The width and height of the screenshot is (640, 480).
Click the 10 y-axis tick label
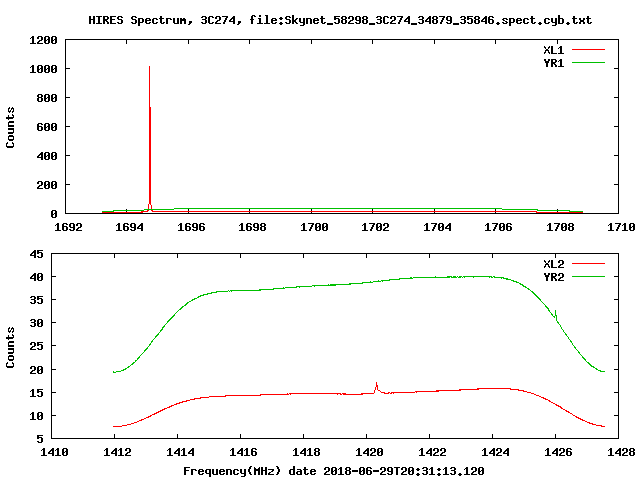click(36, 416)
